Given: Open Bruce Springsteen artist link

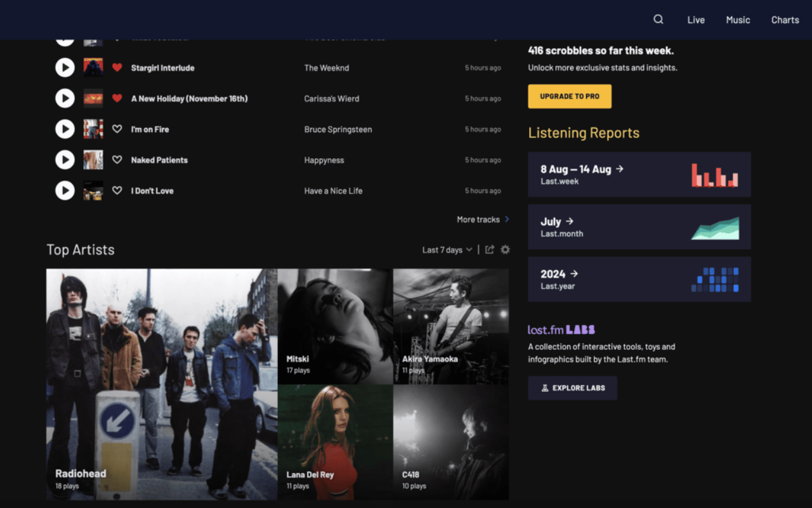Looking at the screenshot, I should [x=338, y=130].
